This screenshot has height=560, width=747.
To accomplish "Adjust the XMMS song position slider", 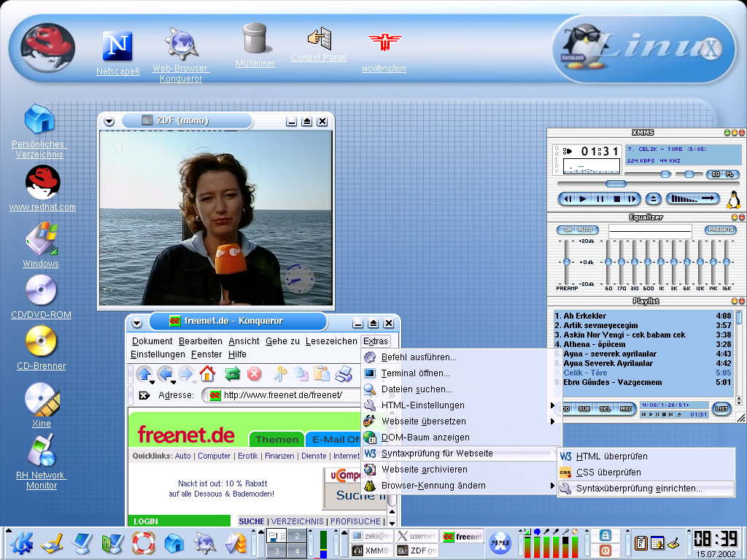I will (616, 184).
